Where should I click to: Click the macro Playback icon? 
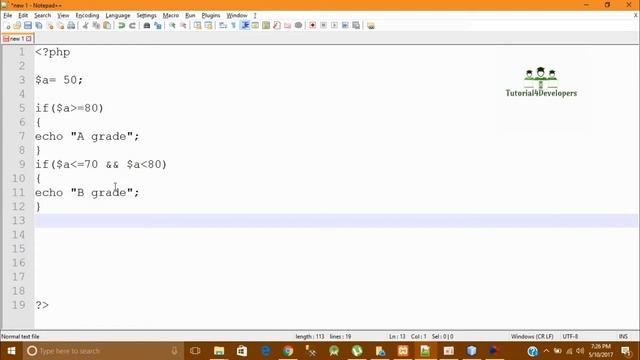(334, 26)
